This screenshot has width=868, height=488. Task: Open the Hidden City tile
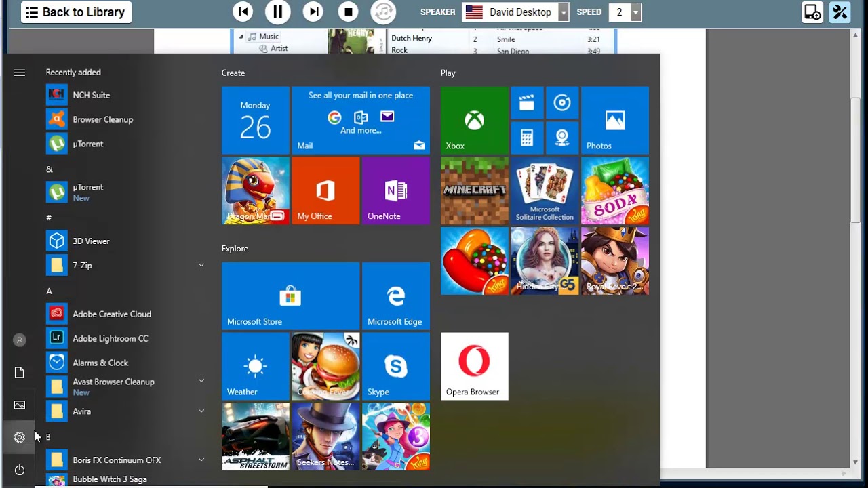pos(545,261)
